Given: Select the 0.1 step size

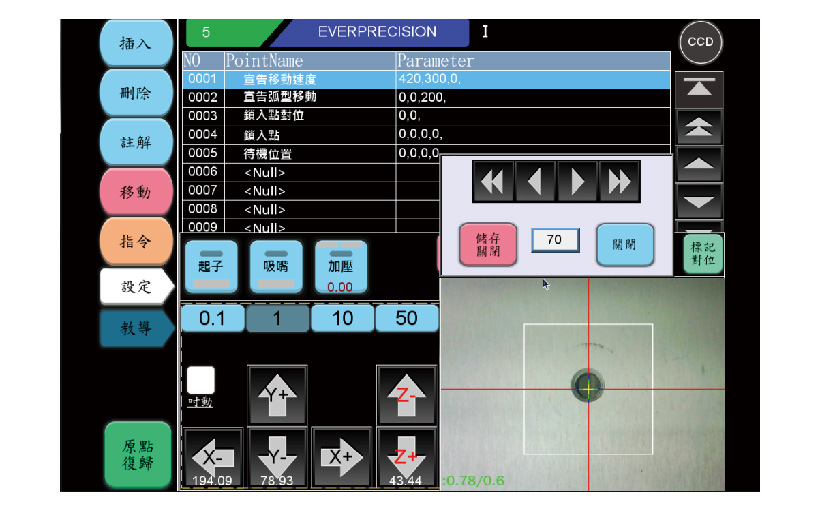Looking at the screenshot, I should coord(212,319).
